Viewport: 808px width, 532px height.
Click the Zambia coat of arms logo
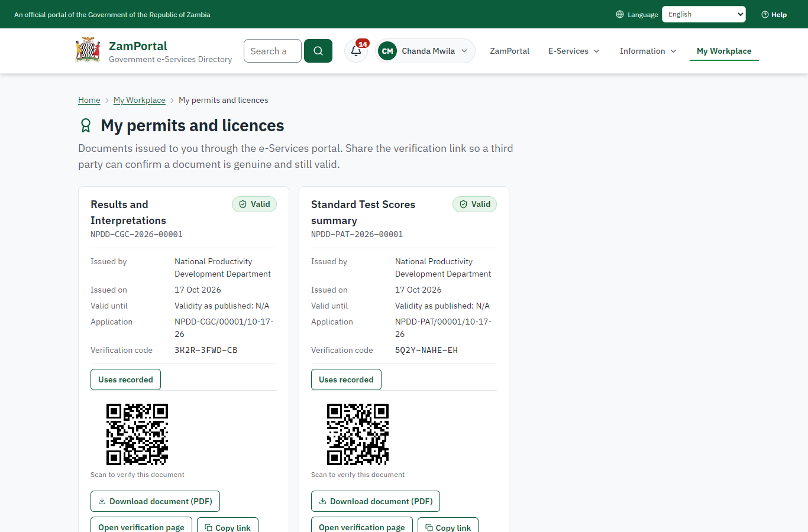(x=88, y=50)
